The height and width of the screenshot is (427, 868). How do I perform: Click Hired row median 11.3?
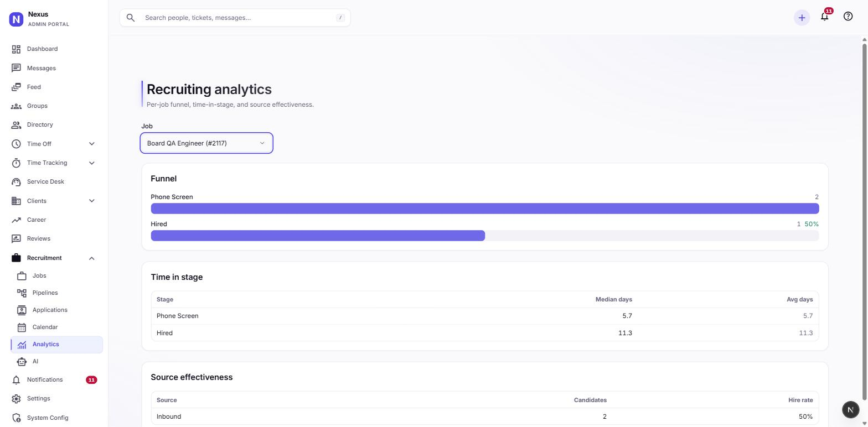click(x=625, y=334)
